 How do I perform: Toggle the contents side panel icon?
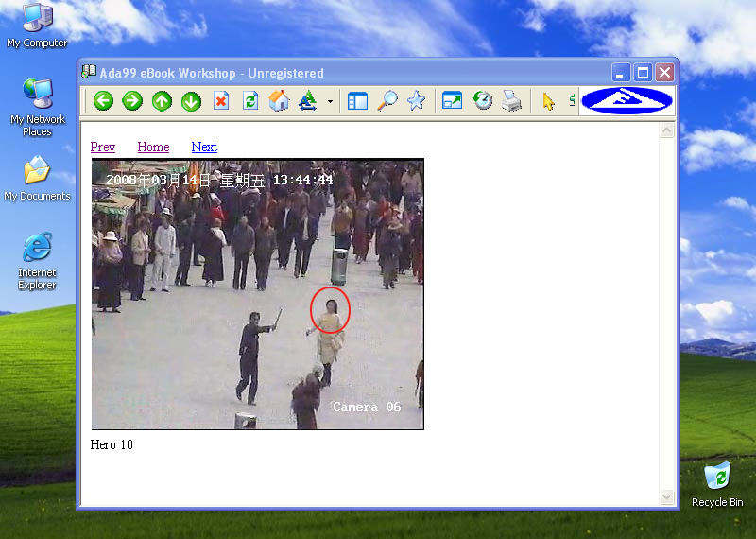click(357, 101)
